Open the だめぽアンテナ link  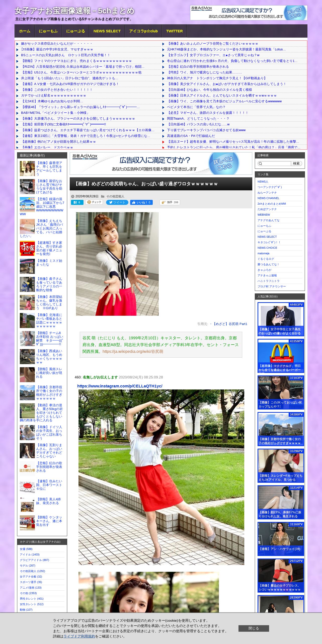point(267,209)
